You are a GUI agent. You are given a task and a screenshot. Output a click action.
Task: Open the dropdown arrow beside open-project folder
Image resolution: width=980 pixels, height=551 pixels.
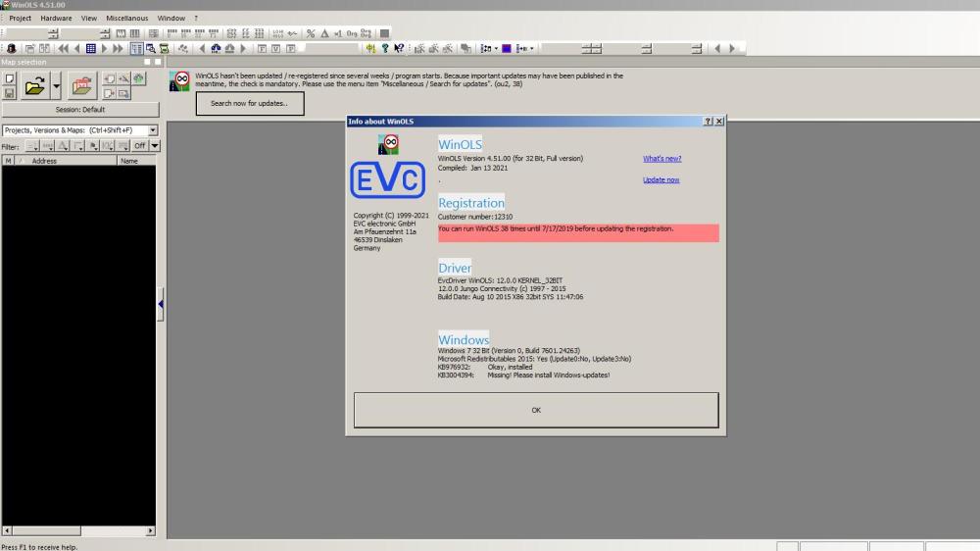tap(56, 85)
